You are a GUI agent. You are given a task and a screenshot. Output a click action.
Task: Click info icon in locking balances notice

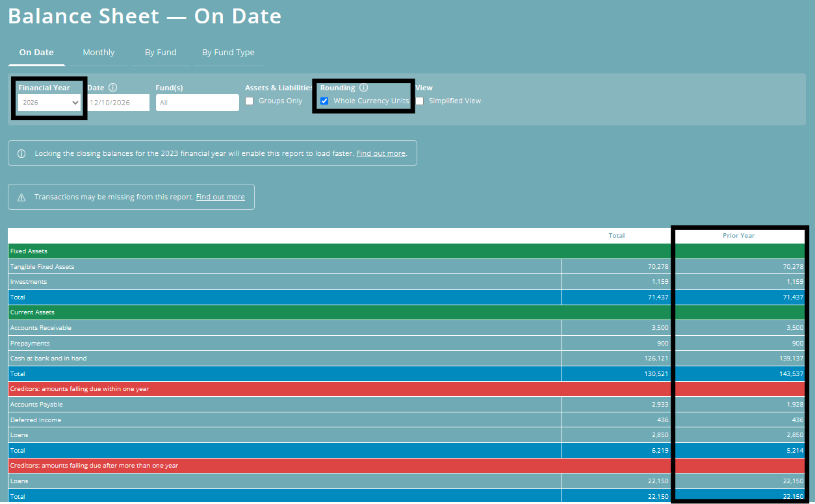pyautogui.click(x=21, y=153)
